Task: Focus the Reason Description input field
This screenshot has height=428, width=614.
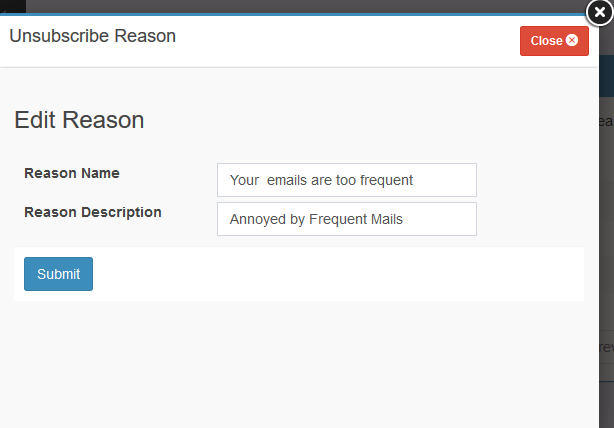Action: 346,219
